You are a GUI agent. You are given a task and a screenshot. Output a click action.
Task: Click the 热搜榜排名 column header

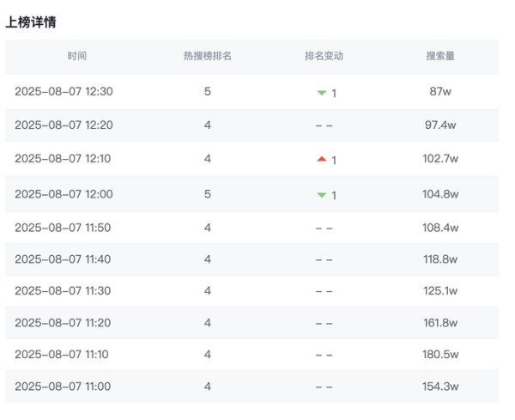pyautogui.click(x=208, y=56)
